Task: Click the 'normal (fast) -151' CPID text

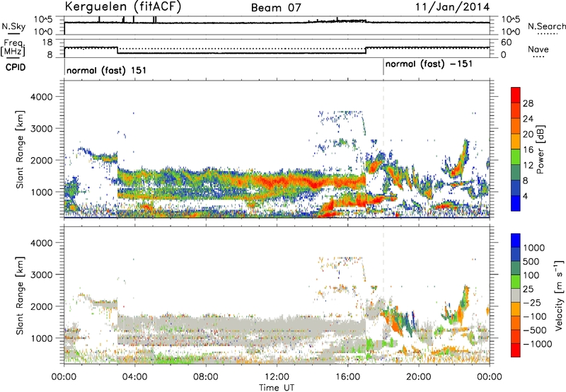Action: [429, 64]
